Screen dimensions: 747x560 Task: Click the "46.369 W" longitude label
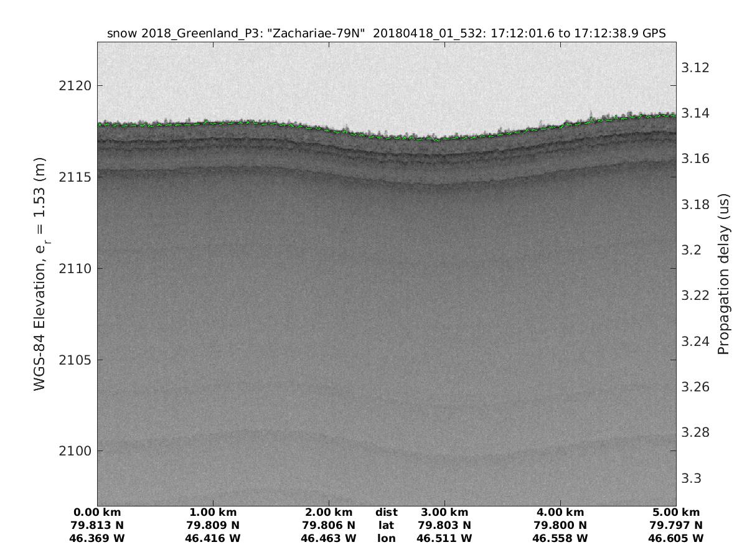(x=98, y=538)
